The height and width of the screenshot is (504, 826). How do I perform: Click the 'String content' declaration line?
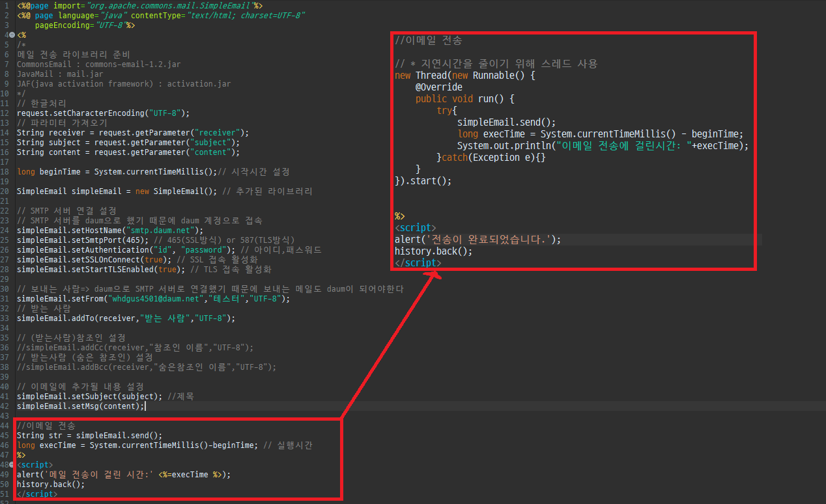point(128,152)
